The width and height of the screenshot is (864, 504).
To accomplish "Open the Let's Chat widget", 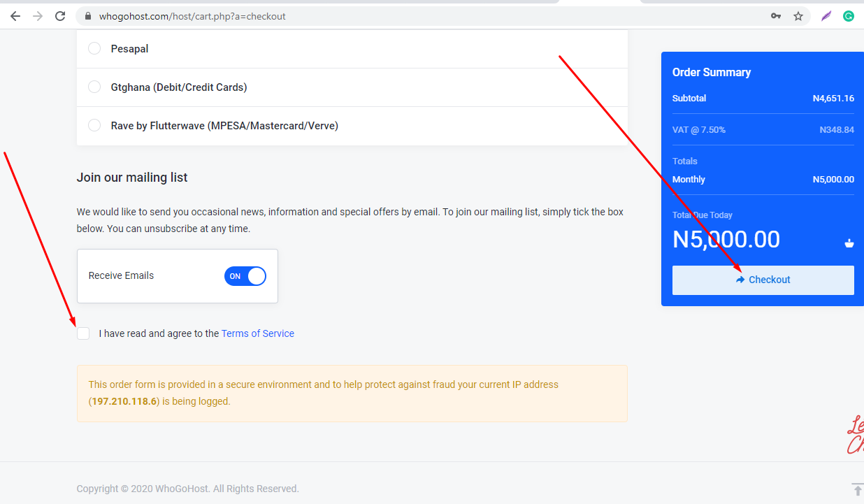I will tap(856, 434).
